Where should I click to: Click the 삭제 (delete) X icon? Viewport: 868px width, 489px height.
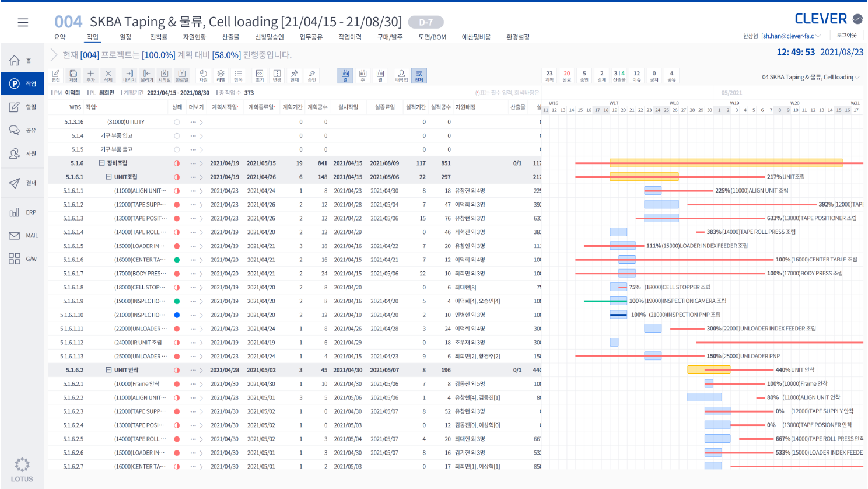[x=108, y=76]
